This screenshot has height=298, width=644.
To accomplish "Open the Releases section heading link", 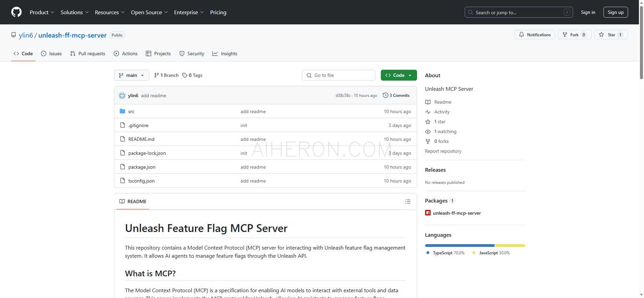I will pos(435,170).
